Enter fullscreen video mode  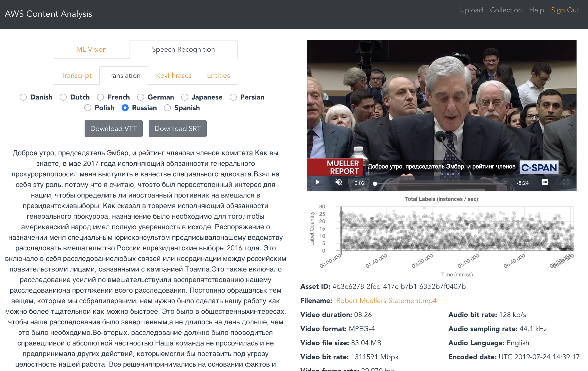(x=566, y=182)
